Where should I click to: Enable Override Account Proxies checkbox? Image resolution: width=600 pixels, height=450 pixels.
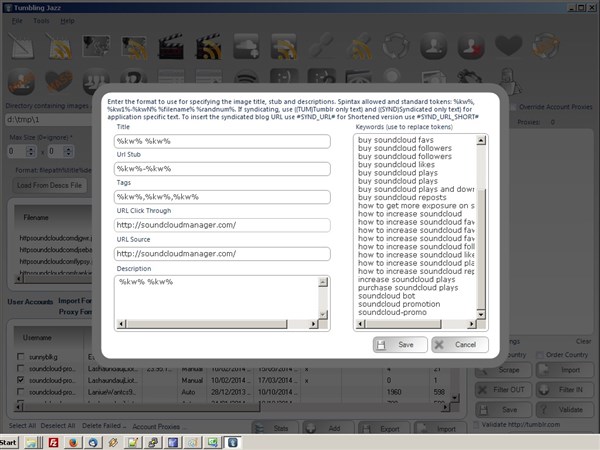point(514,107)
